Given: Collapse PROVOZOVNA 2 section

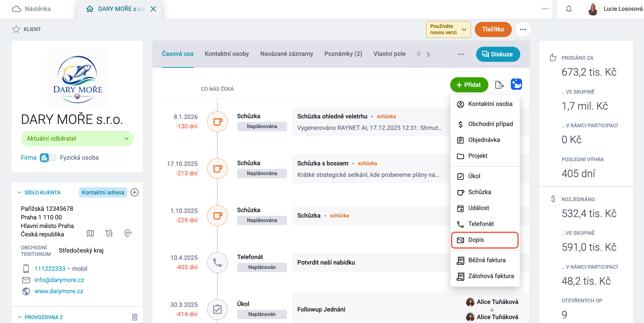Looking at the screenshot, I should [19, 317].
